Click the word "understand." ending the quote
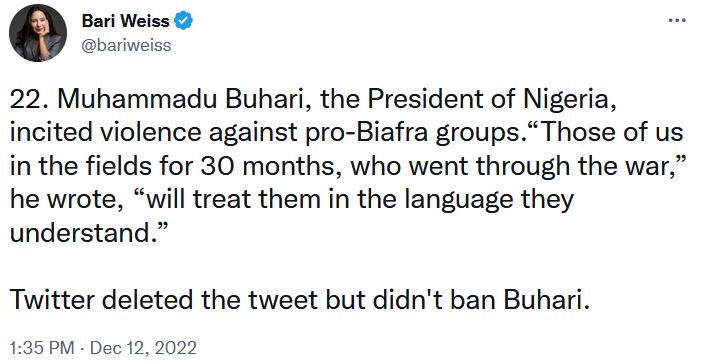 [x=84, y=233]
